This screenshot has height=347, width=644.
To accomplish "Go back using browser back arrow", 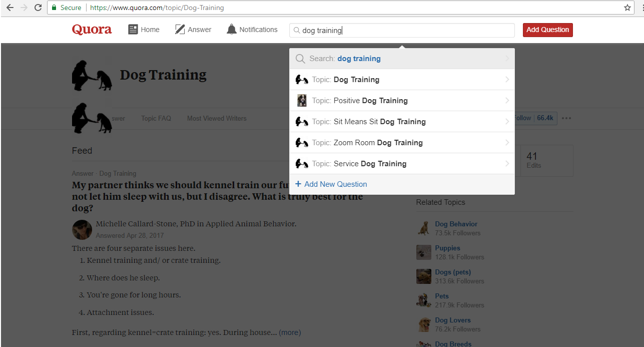I will [x=10, y=8].
